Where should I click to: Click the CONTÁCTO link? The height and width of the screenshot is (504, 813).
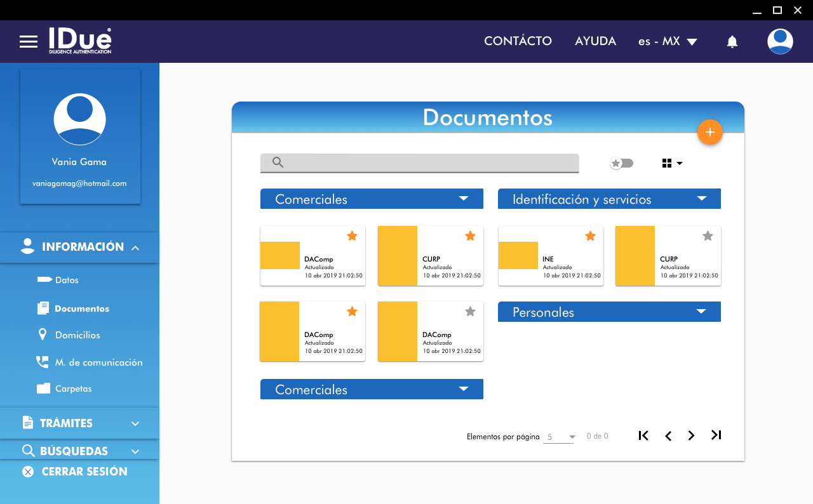click(x=518, y=41)
